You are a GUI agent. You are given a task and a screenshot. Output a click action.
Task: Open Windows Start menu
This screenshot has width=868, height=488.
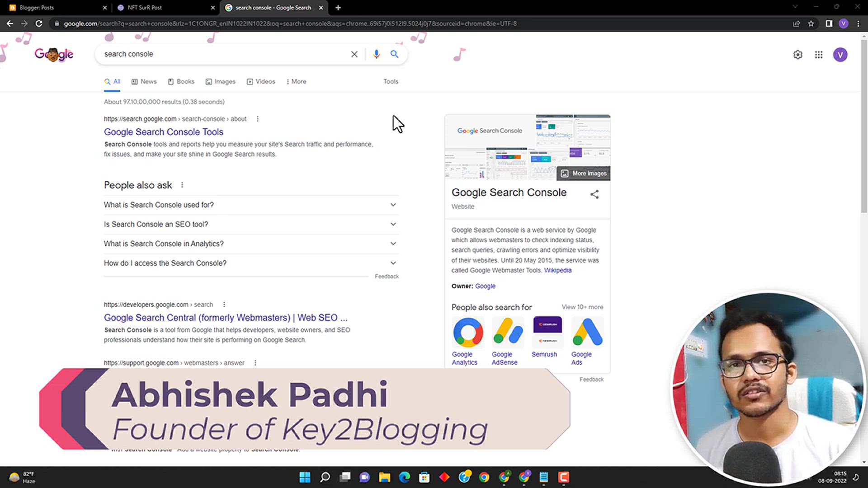tap(305, 477)
